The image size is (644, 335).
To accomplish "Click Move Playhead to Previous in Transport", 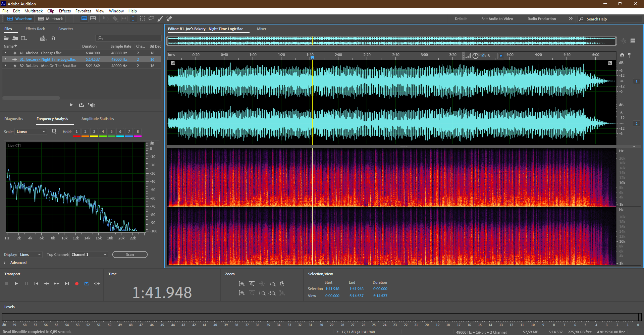I will [36, 284].
